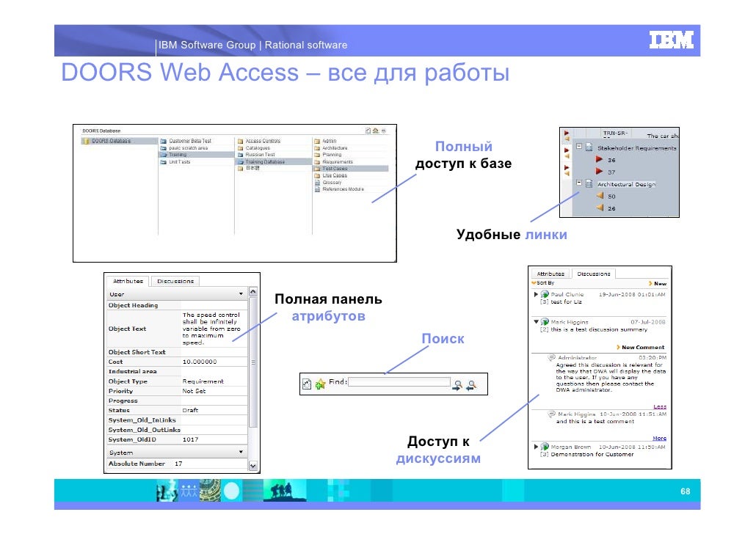756x534 pixels.
Task: Collapse the System attributes section arrow
Action: click(241, 452)
